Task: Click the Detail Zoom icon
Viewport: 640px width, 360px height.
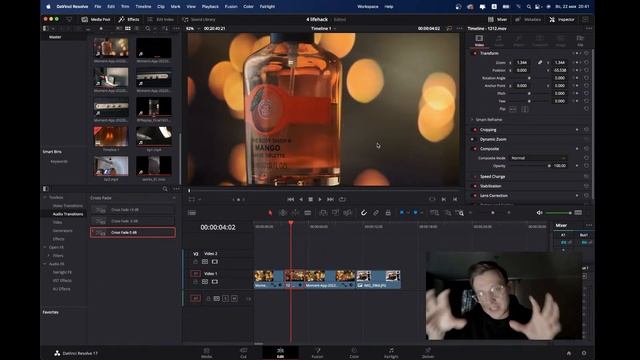Action: [447, 213]
